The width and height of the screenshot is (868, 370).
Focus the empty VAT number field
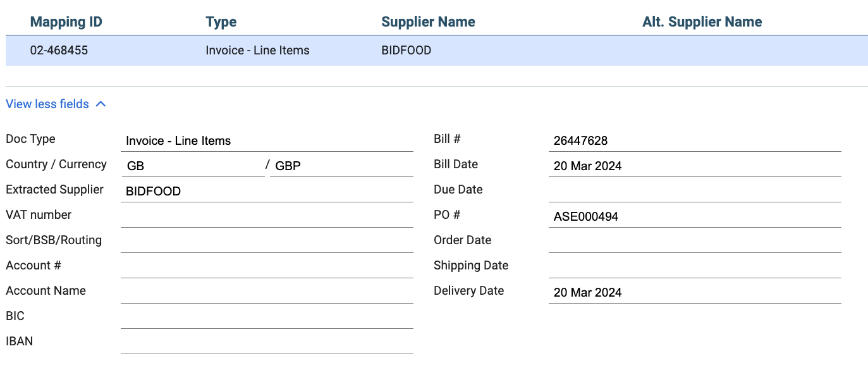point(267,216)
